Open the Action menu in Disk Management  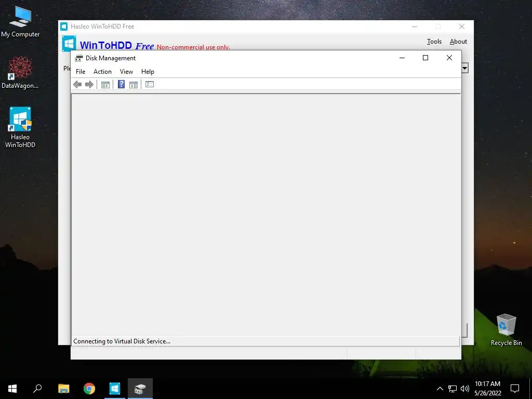point(102,72)
